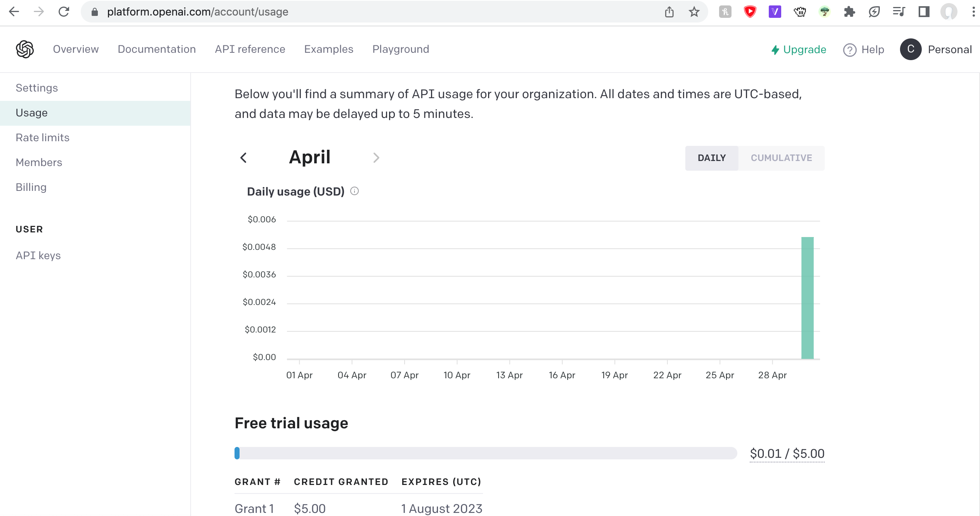Open API keys in the sidebar
Image resolution: width=980 pixels, height=516 pixels.
38,255
